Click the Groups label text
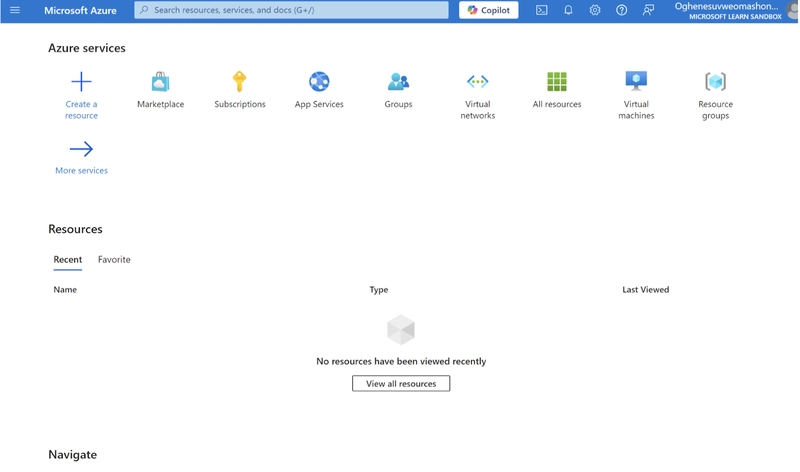Screen dimensions: 800x472 (398, 104)
